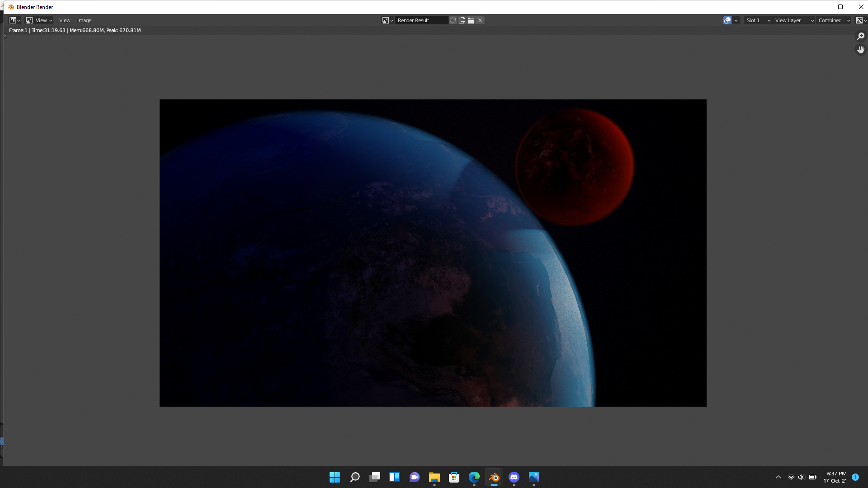Maximize the Blender Render window

[x=840, y=7]
